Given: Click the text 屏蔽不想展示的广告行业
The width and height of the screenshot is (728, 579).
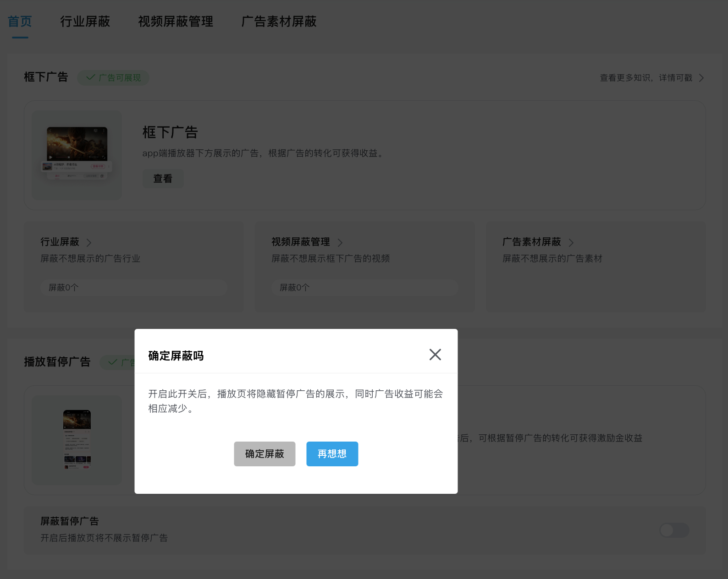Looking at the screenshot, I should 90,259.
